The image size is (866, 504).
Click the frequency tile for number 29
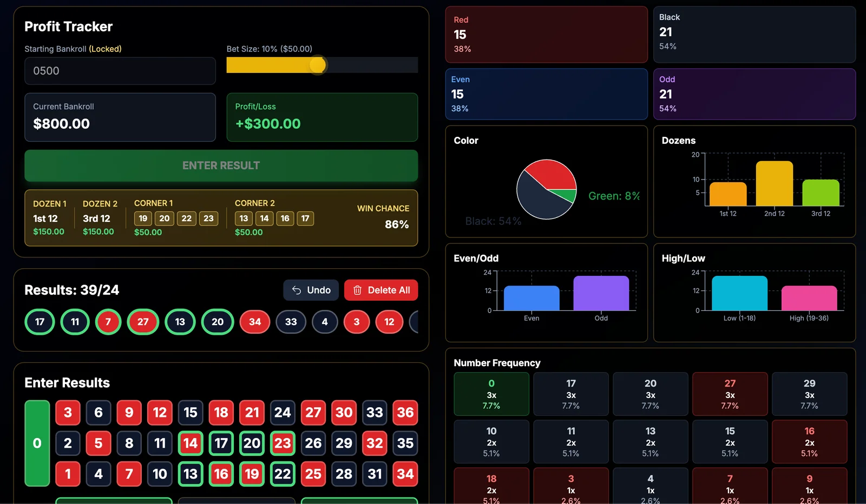tap(809, 394)
